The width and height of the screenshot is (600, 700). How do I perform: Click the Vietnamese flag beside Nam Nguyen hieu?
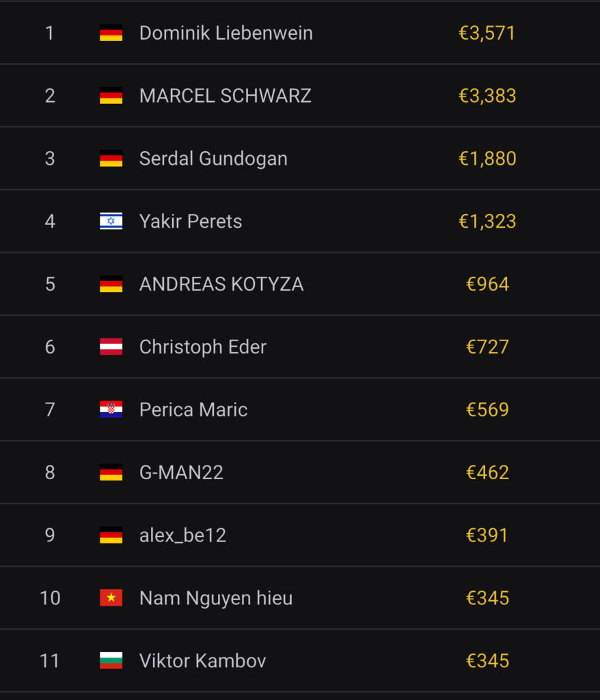click(x=111, y=598)
